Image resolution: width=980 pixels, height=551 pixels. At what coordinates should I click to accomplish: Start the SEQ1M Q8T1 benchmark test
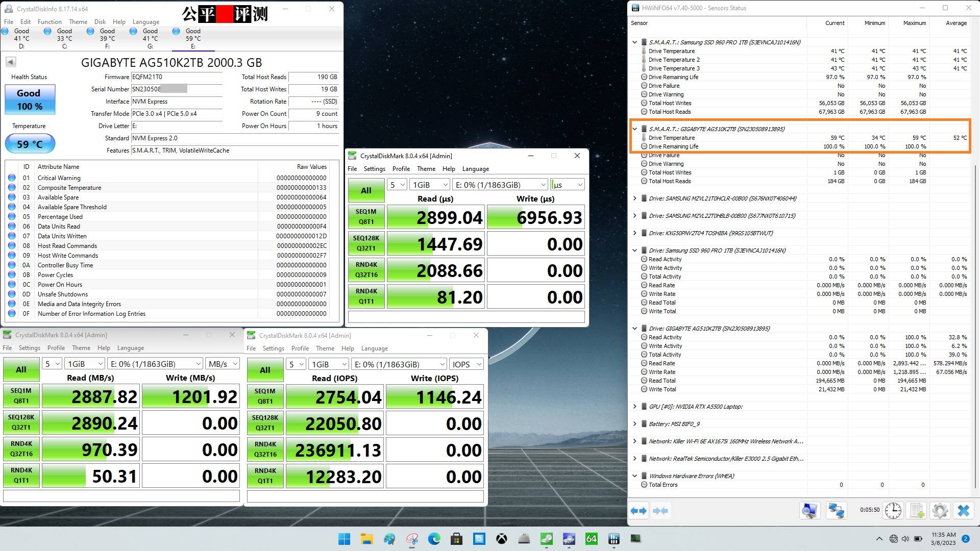click(x=366, y=217)
